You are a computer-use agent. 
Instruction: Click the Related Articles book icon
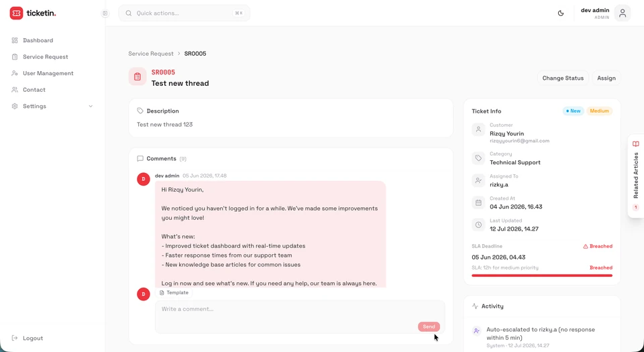636,144
